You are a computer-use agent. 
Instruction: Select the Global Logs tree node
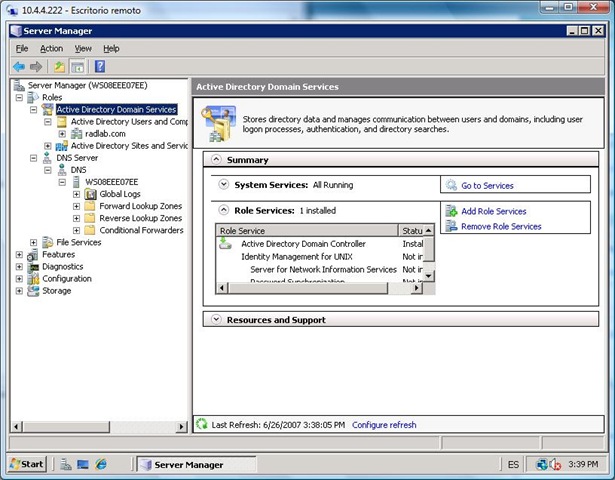point(120,194)
